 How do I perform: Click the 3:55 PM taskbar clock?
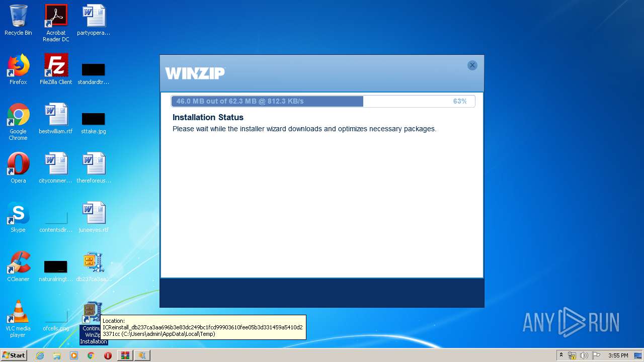pos(618,355)
